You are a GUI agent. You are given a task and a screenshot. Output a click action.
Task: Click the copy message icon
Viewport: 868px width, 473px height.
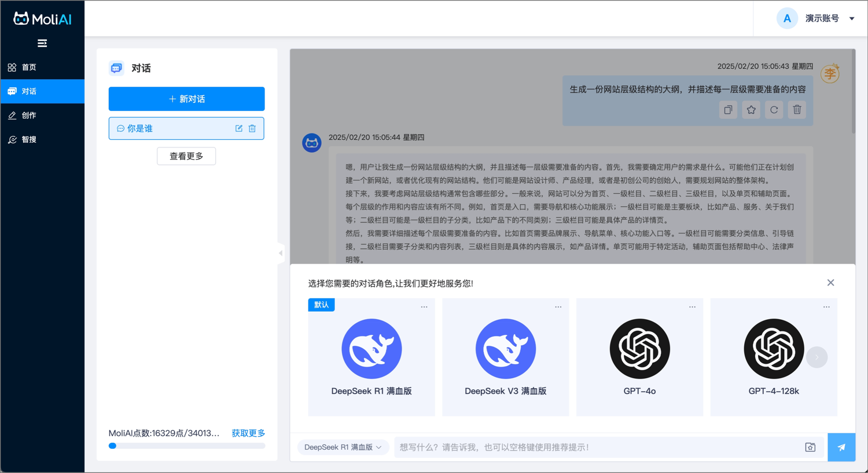728,110
